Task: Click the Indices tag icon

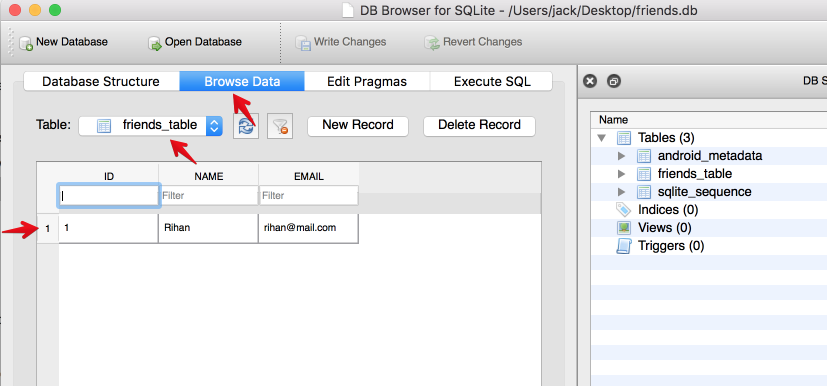Action: 624,210
